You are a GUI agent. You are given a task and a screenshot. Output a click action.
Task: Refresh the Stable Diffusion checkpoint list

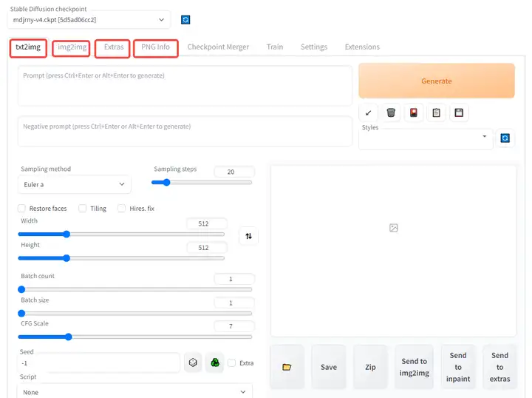(185, 20)
